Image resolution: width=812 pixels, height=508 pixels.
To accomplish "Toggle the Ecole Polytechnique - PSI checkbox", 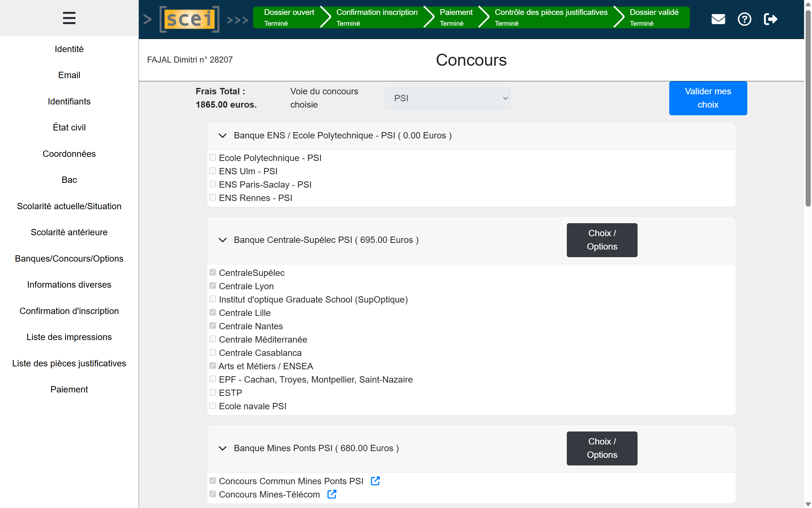I will tap(213, 157).
